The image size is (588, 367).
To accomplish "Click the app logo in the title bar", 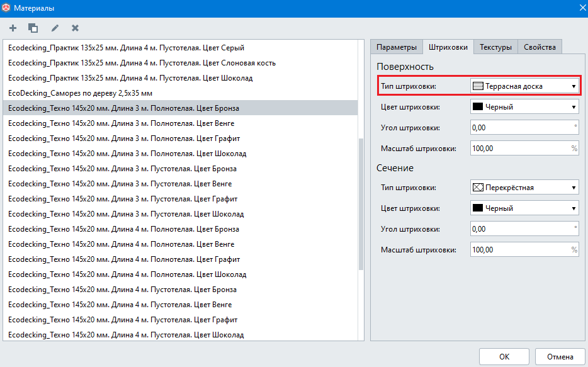I will pos(6,8).
